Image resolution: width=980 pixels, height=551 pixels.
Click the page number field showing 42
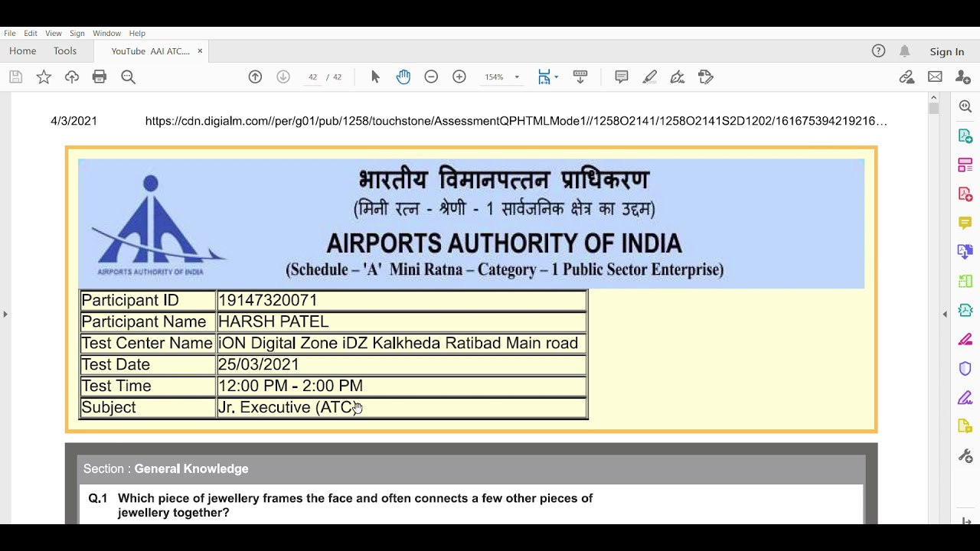coord(312,77)
